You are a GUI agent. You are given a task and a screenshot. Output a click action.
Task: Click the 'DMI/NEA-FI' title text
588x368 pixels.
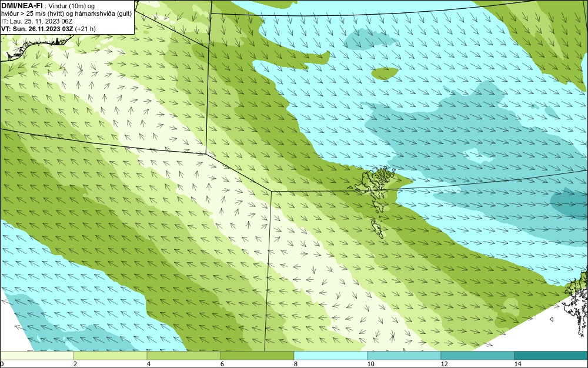click(21, 6)
